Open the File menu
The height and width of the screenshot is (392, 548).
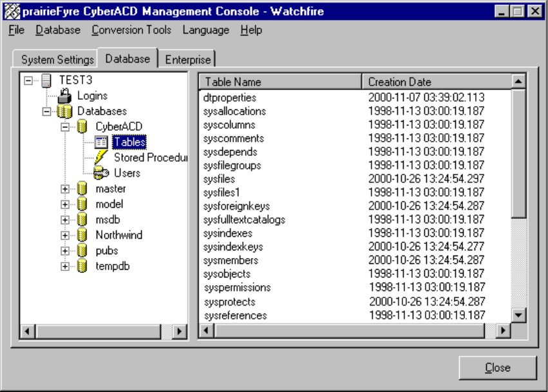(17, 30)
